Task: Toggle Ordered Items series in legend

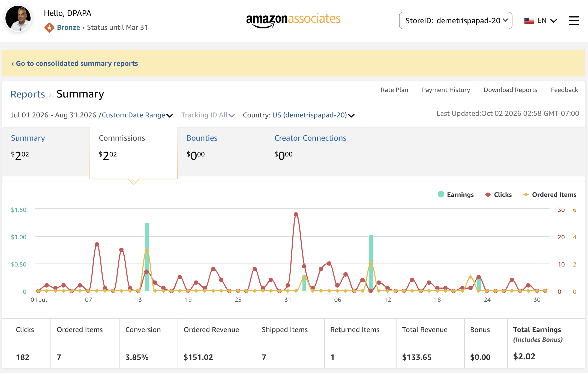Action: click(549, 194)
